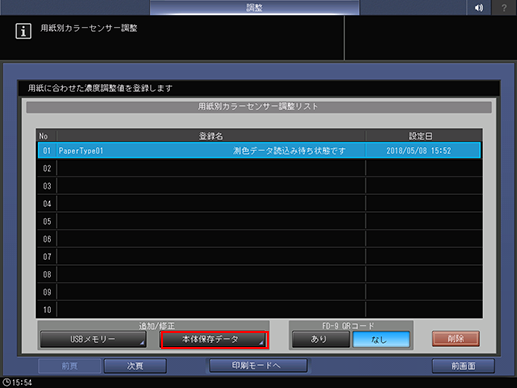Image resolution: width=517 pixels, height=388 pixels.
Task: Click the information icon beside the title
Action: [x=23, y=31]
